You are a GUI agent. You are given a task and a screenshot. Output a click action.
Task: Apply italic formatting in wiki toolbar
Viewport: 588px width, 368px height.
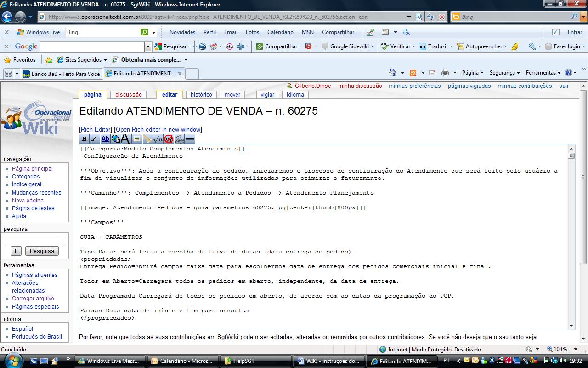click(95, 139)
